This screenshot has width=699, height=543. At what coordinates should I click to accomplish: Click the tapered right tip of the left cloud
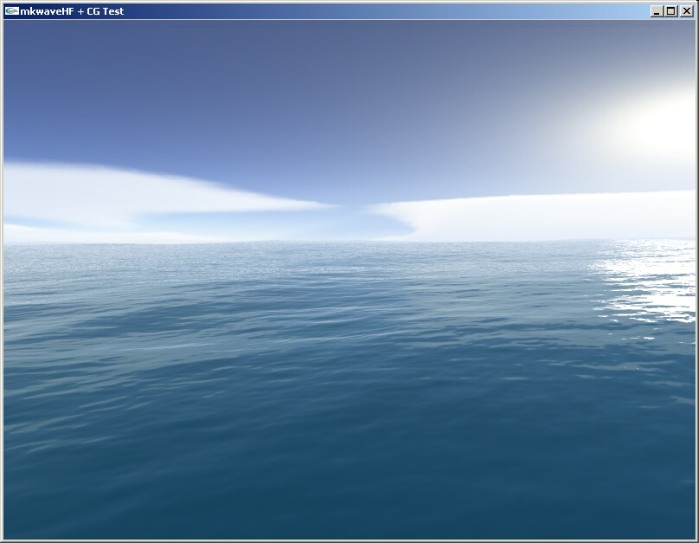click(318, 207)
